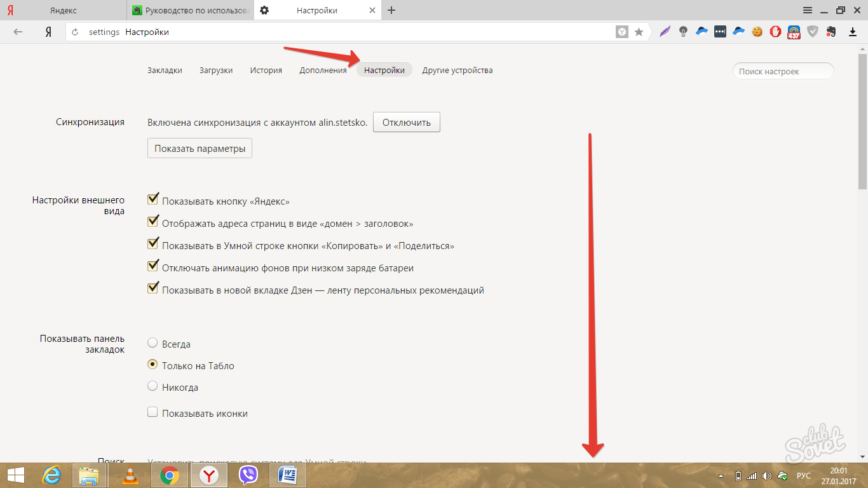Bookmark page with the star icon
868x488 pixels.
coord(639,32)
